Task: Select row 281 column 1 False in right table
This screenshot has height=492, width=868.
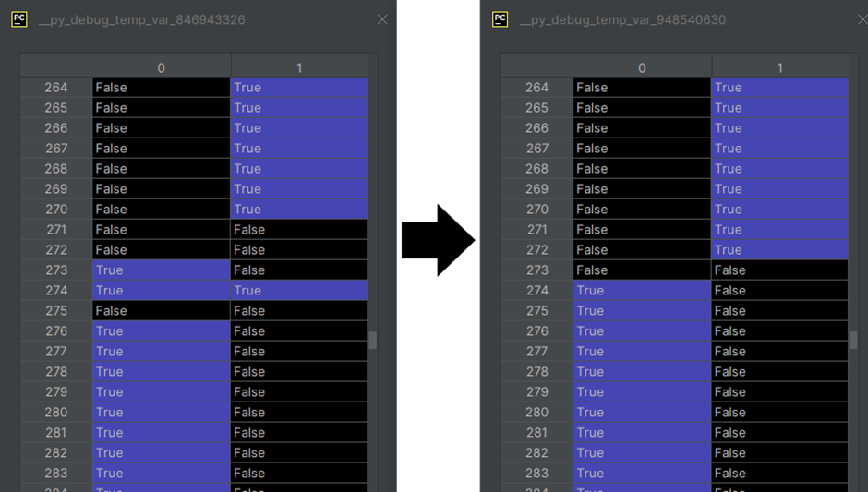Action: click(779, 433)
